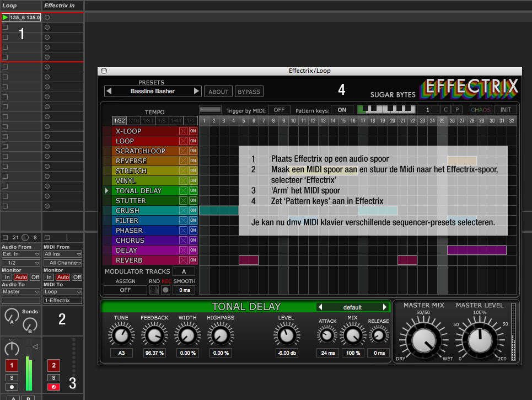Click the X icon on LOOP track

click(183, 141)
